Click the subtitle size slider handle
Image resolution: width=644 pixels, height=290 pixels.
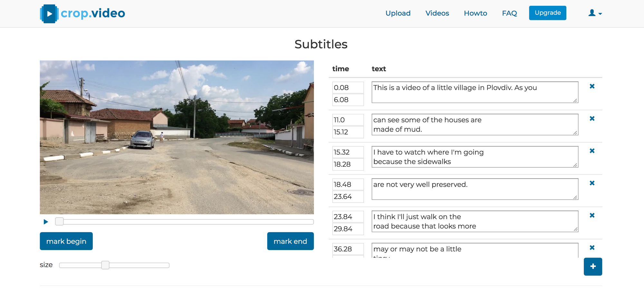105,265
